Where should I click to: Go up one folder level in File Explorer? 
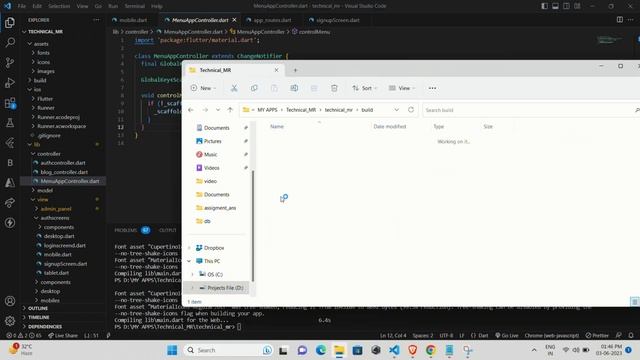(230, 110)
